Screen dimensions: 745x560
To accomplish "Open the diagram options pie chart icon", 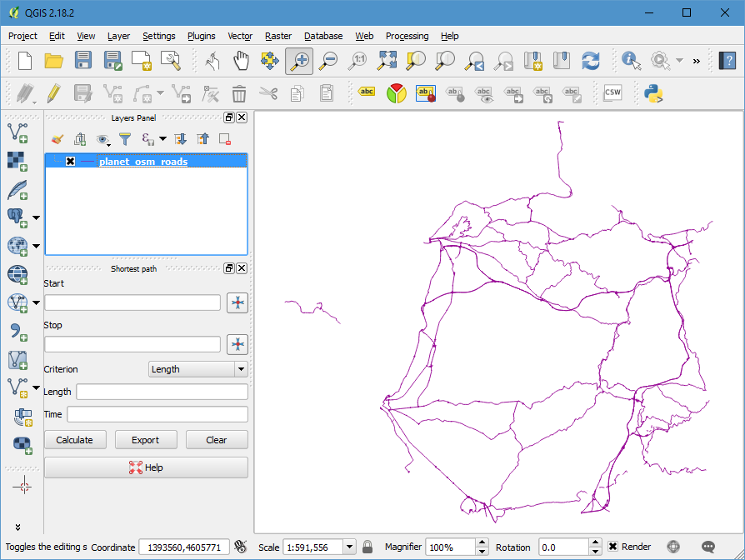I will point(397,93).
